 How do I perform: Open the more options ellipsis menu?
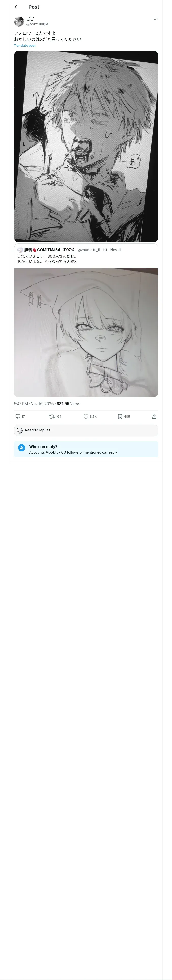pos(156,19)
